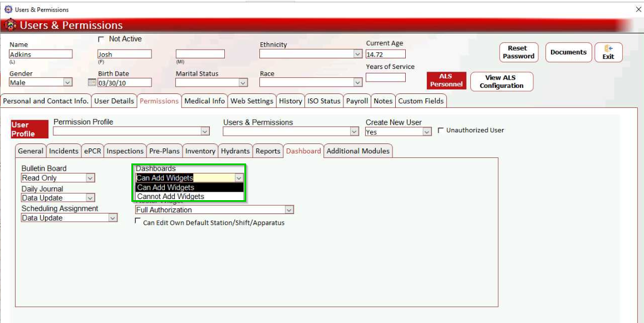644x323 pixels.
Task: Open the Documents button
Action: click(568, 52)
